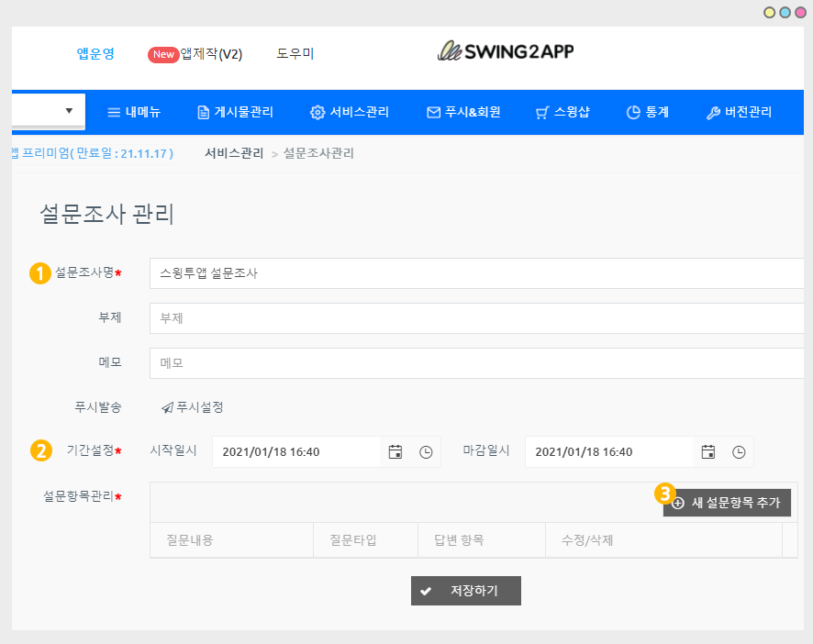Open the 스윙샵 shopping cart menu
Screen dimensions: 813x644
tap(562, 113)
